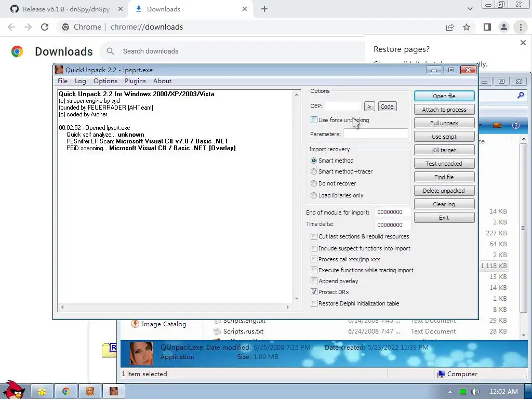Enable Execute functions while tracing import
The width and height of the screenshot is (532, 399).
314,270
